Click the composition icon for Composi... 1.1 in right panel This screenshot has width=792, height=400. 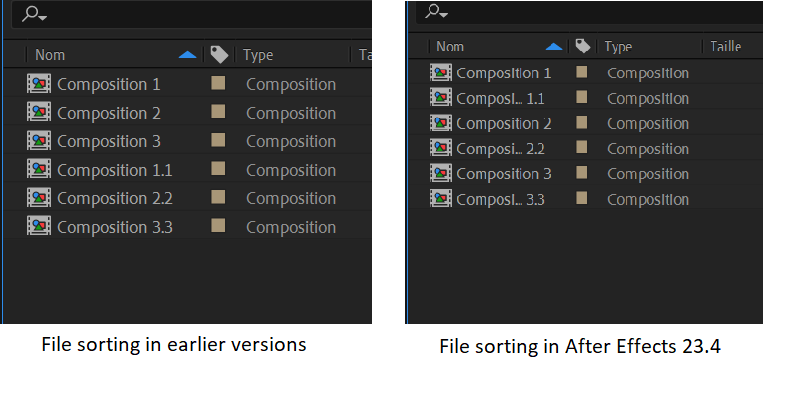pos(441,98)
